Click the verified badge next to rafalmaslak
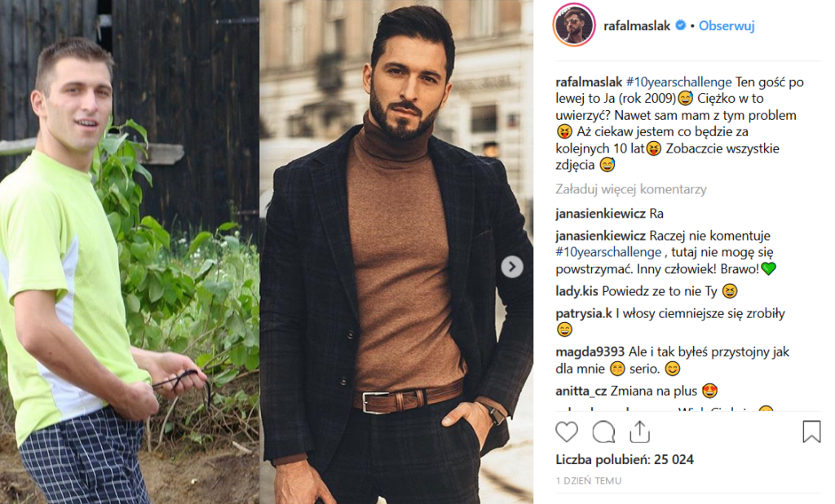 (x=681, y=25)
